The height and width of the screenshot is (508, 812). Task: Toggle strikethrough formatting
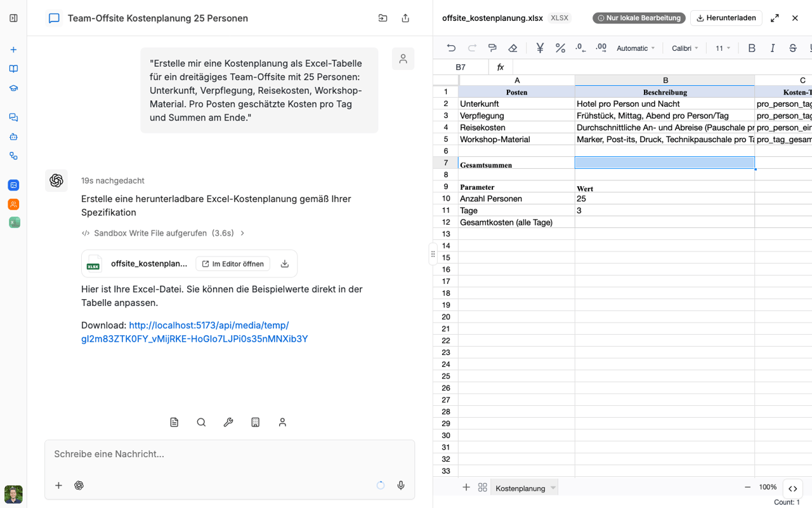tap(793, 48)
